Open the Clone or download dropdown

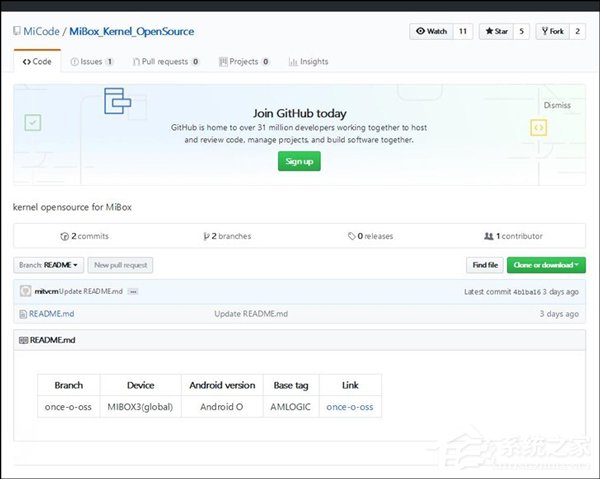click(x=546, y=265)
